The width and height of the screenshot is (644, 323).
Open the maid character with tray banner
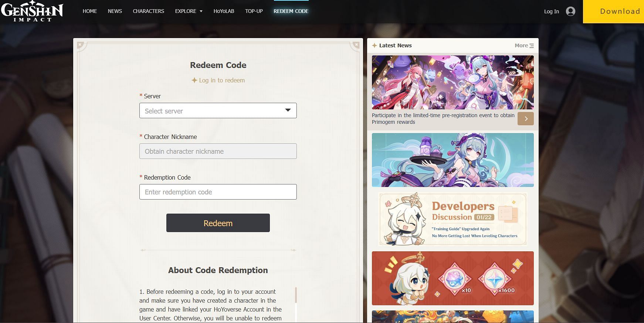(x=453, y=160)
